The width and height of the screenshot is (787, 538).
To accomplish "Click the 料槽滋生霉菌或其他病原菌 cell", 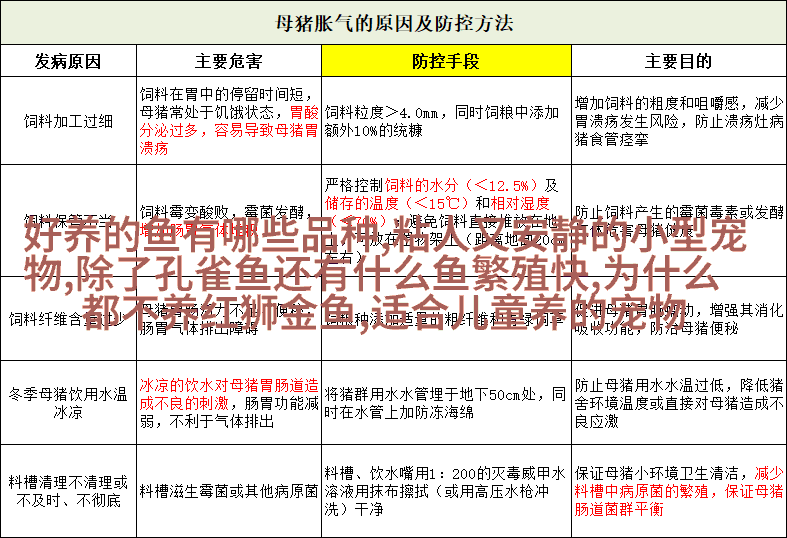I will (229, 491).
